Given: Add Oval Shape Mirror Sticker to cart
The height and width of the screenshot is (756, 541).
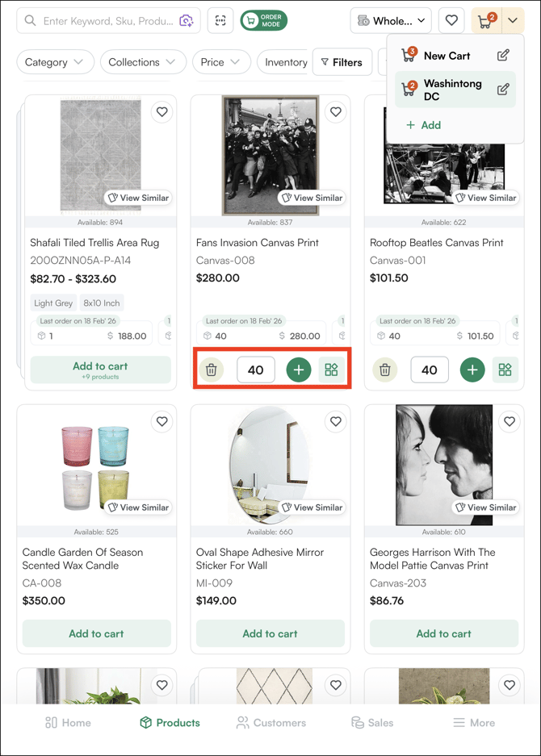Looking at the screenshot, I should pyautogui.click(x=270, y=633).
